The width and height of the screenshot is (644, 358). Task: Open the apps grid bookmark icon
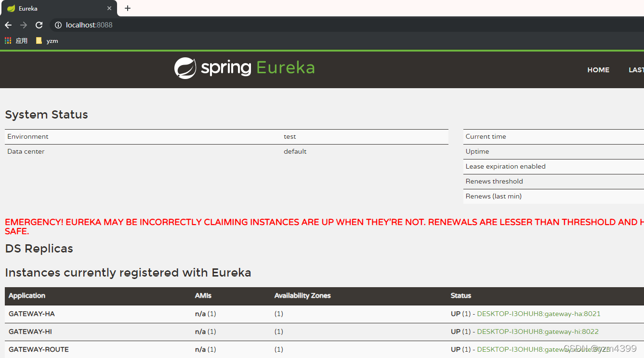(8, 41)
